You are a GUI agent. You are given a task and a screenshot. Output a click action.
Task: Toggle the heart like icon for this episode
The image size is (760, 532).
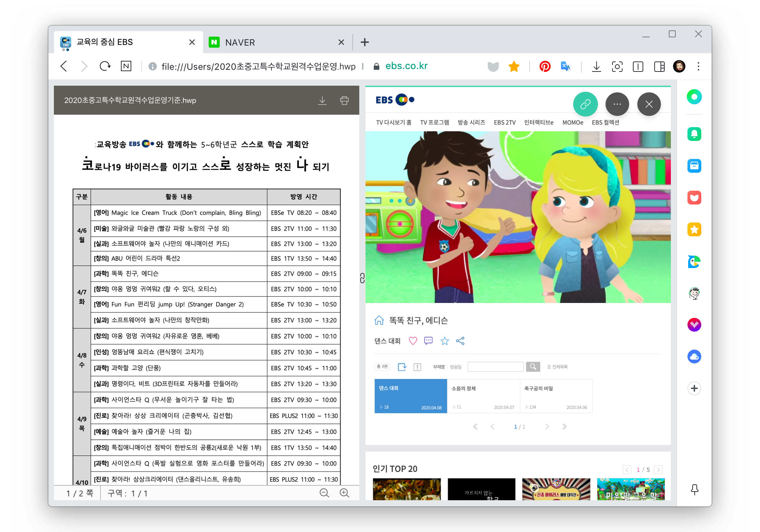tap(413, 341)
